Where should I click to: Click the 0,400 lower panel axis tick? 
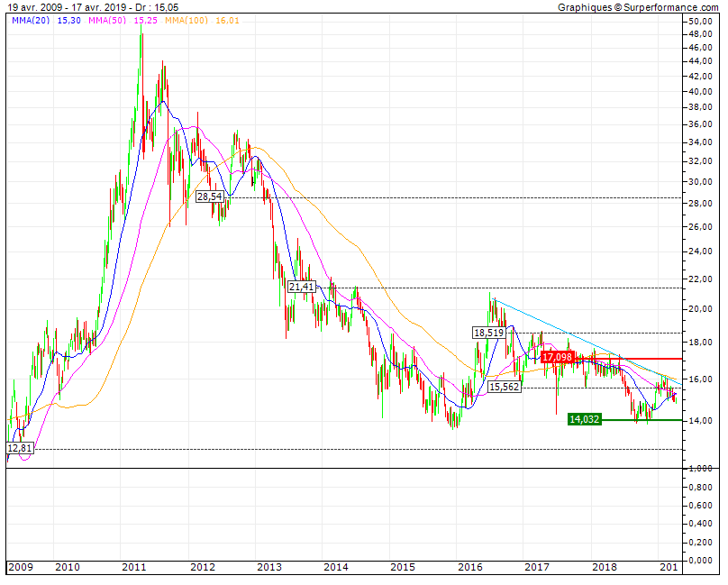click(x=700, y=523)
